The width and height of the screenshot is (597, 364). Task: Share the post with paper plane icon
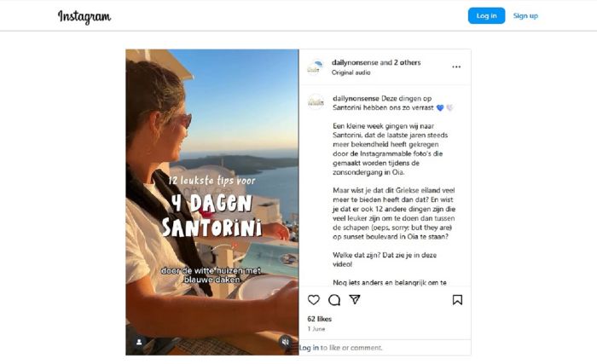pyautogui.click(x=355, y=300)
